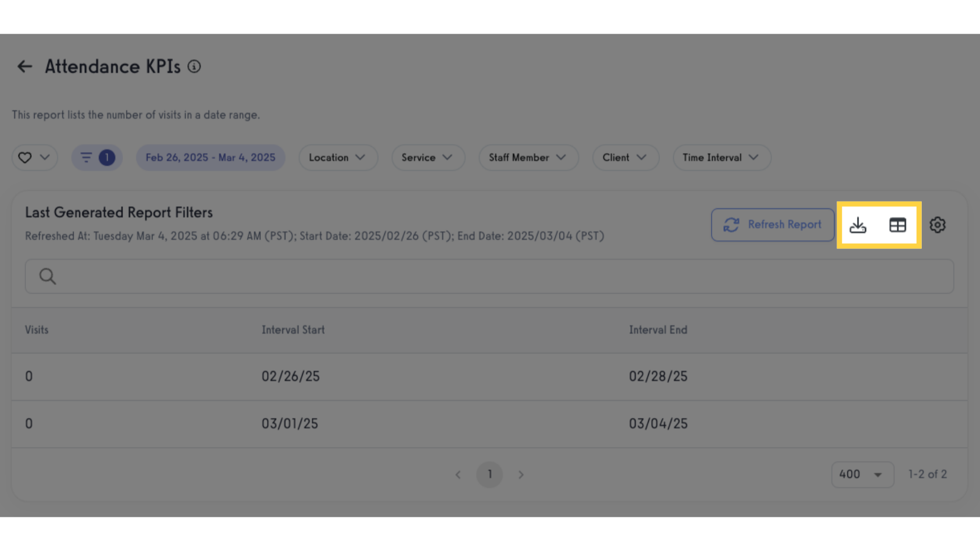Click the heart favorites icon

pyautogui.click(x=25, y=158)
